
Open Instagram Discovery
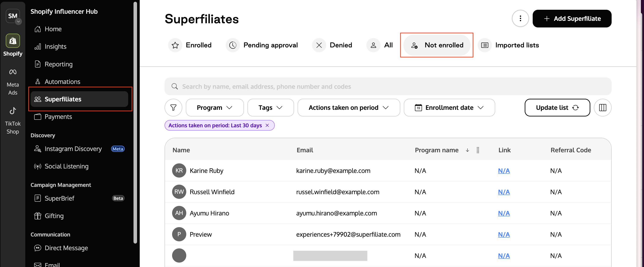pos(79,149)
